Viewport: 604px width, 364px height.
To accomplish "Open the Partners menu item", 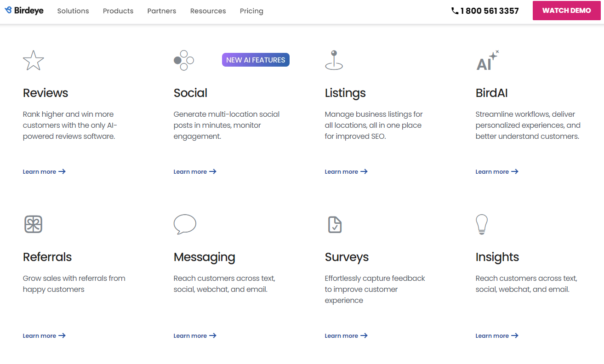I will point(162,11).
